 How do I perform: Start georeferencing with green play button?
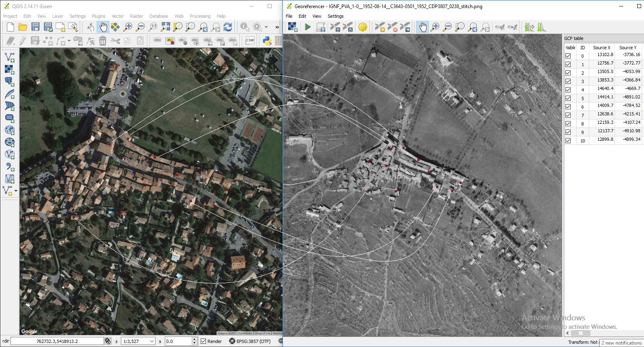[x=307, y=27]
